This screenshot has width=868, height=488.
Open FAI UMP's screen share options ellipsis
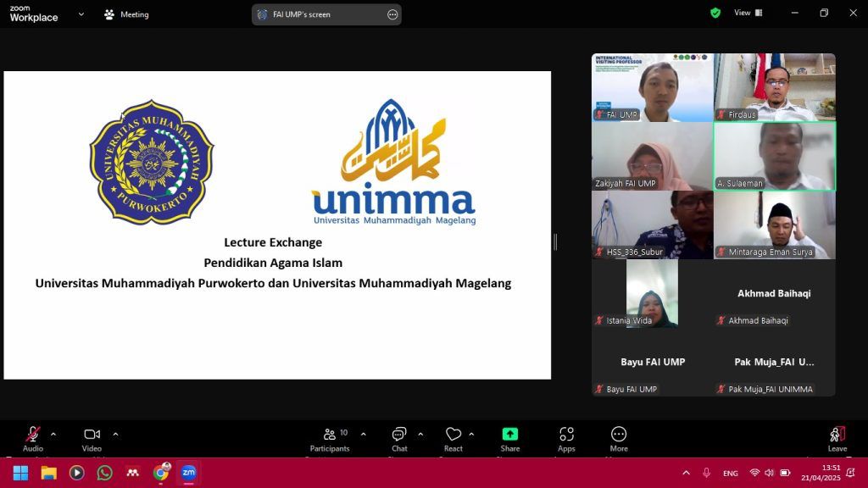392,15
